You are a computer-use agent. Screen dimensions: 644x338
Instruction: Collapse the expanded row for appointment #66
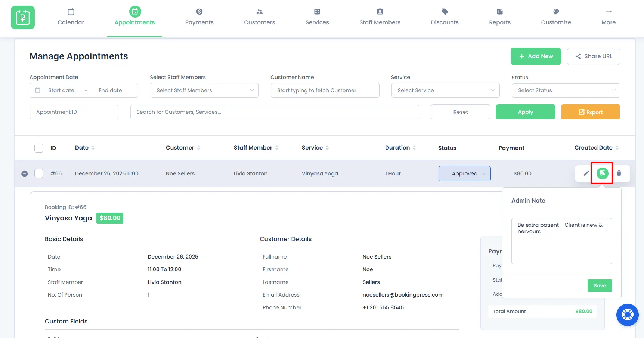[25, 174]
